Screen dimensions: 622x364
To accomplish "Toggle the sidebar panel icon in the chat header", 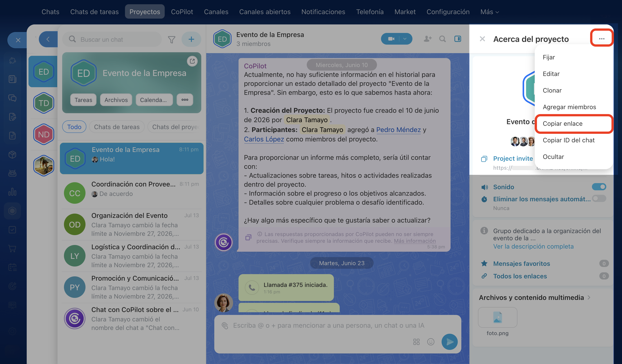I will click(458, 39).
